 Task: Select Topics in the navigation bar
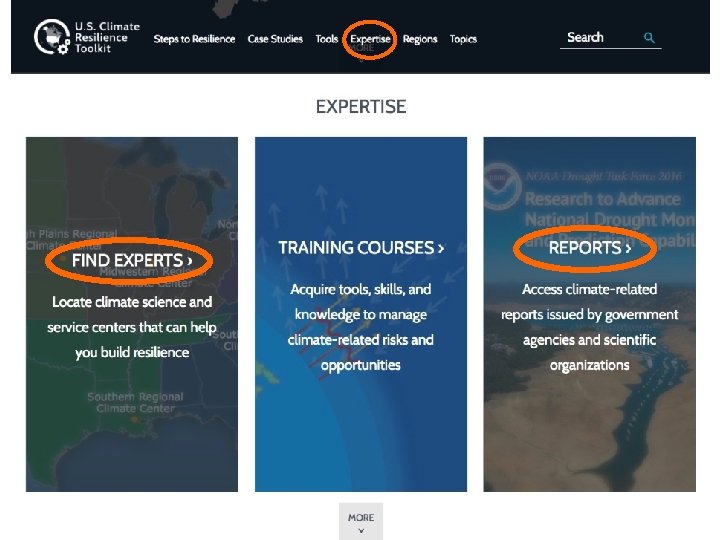point(463,39)
